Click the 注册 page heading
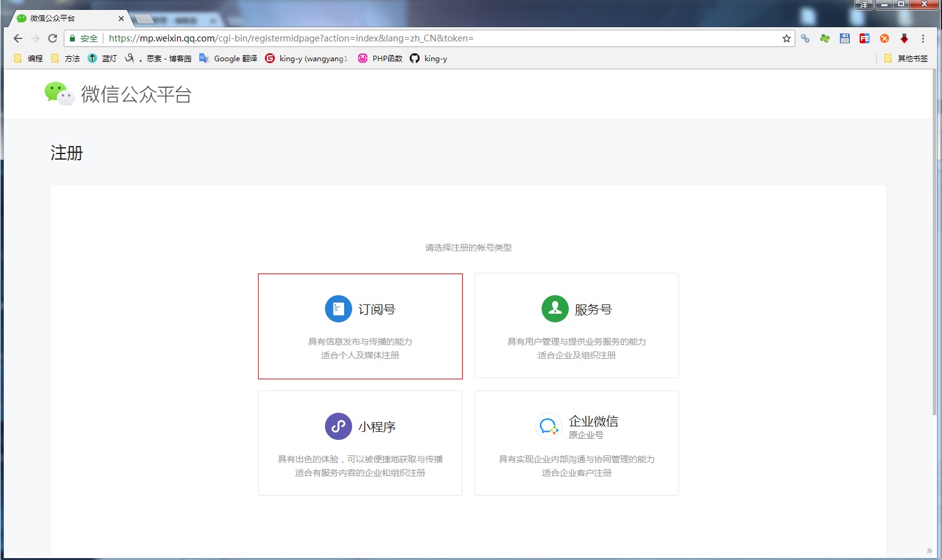Image resolution: width=942 pixels, height=560 pixels. (67, 153)
